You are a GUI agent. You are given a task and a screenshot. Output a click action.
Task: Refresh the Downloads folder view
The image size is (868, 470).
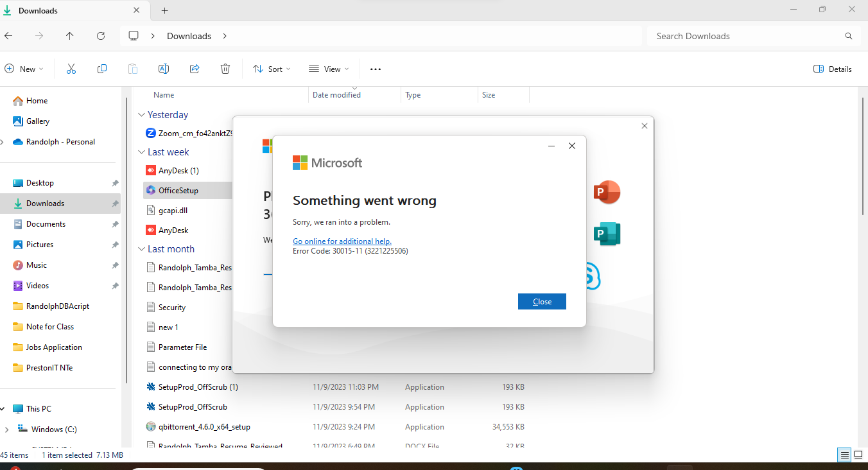click(x=101, y=36)
